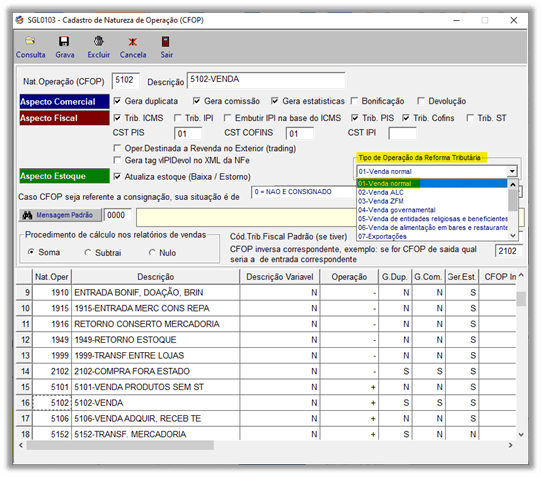
Task: Choose 04-Venda governamental option
Action: point(432,210)
